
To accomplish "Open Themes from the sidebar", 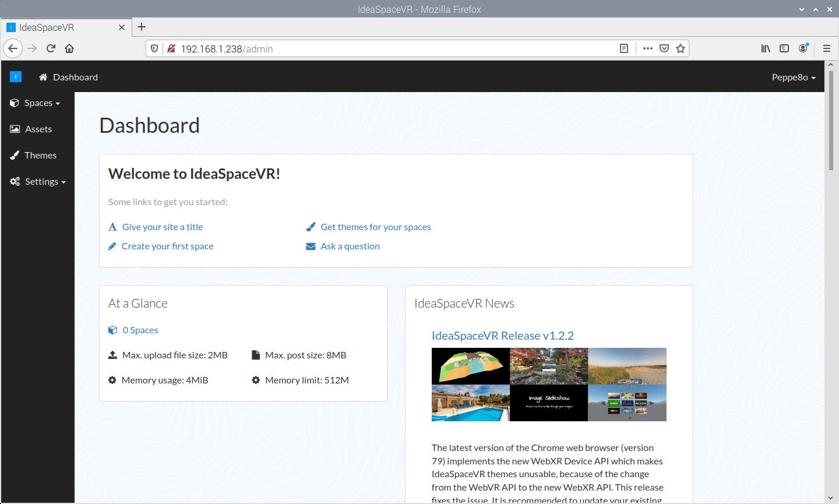I will [x=40, y=155].
